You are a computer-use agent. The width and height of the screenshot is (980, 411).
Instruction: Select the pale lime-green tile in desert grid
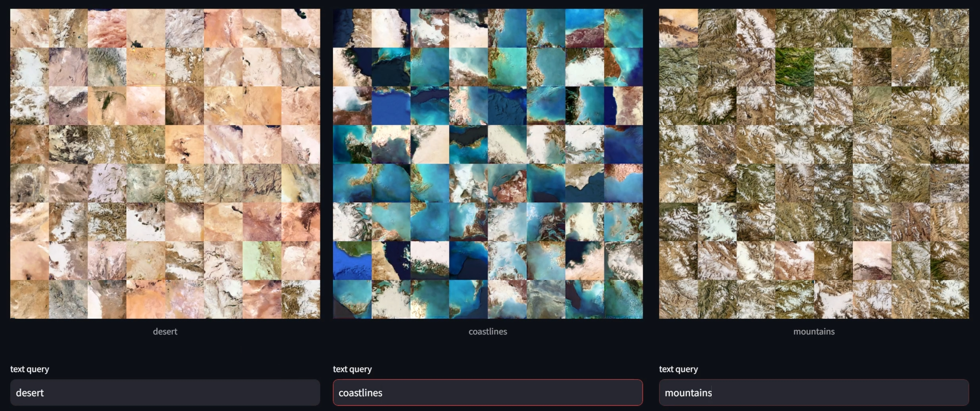coord(262,261)
